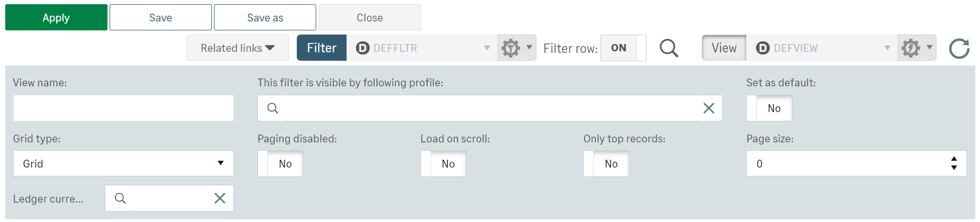Select the Filter tab button
Image resolution: width=980 pixels, height=222 pixels.
click(x=321, y=48)
